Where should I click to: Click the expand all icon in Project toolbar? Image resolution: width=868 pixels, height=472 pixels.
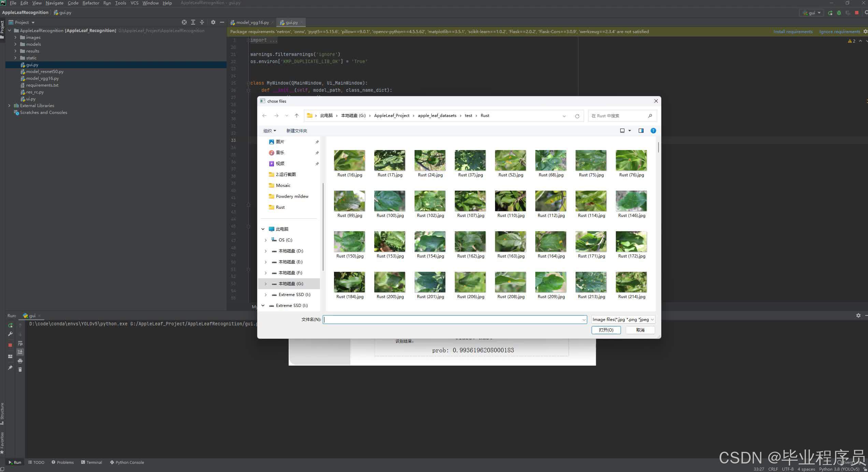click(193, 22)
